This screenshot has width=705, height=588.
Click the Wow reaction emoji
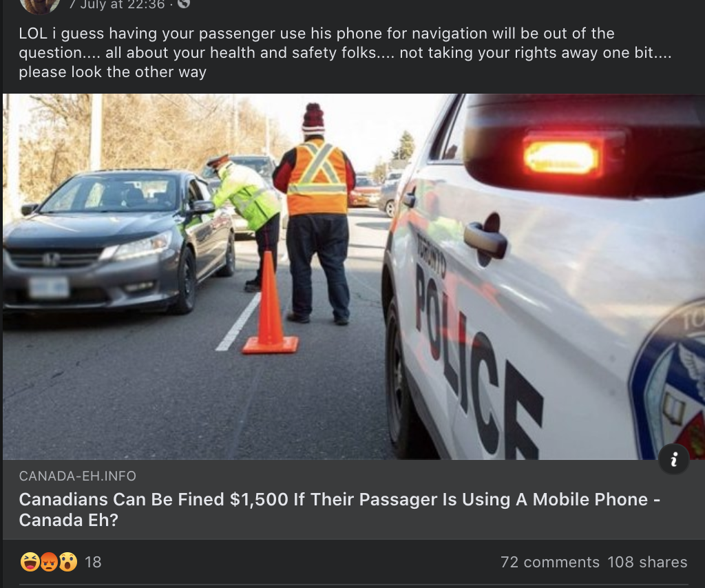67,562
